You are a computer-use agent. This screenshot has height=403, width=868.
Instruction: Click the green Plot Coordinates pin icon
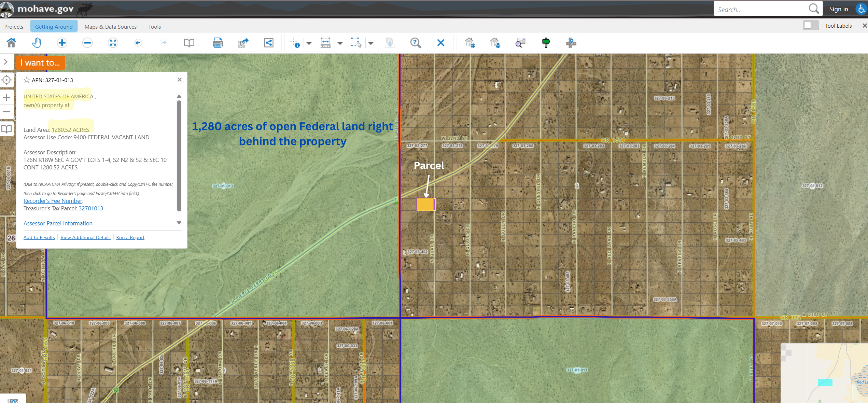(546, 43)
